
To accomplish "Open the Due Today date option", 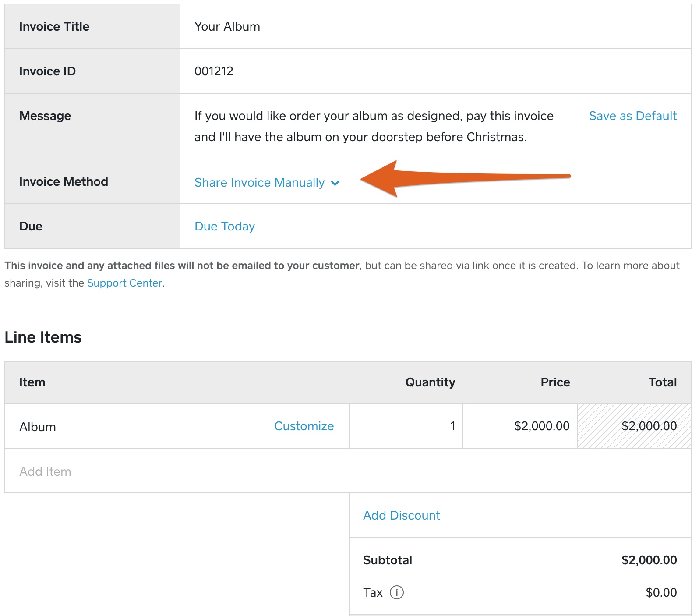I will 225,226.
